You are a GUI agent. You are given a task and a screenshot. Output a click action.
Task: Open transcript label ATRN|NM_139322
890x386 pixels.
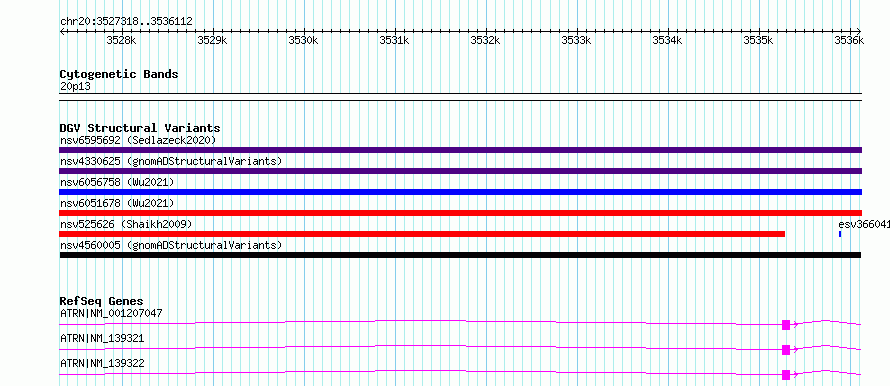[x=102, y=363]
